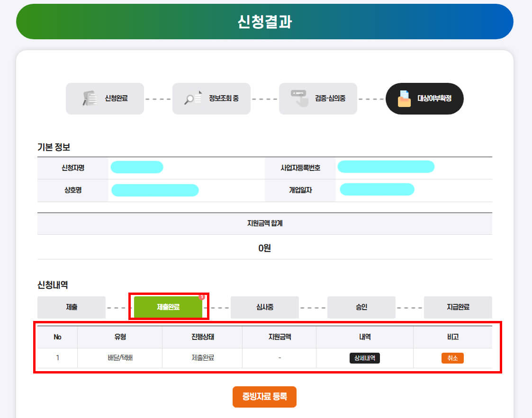The image size is (532, 418).
Task: Expand the 상세내역 details view
Action: 365,358
